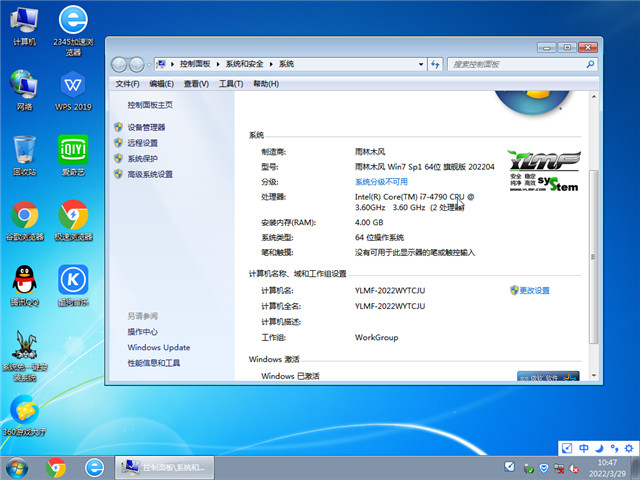Click the forward navigation arrow

point(136,64)
